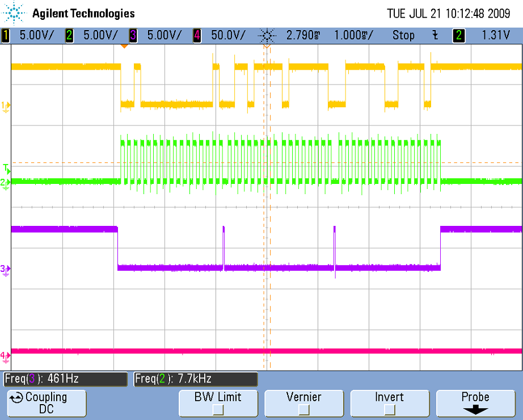Click the 1.000 ms/ timebase value
Image resolution: width=523 pixels, height=420 pixels.
click(353, 35)
